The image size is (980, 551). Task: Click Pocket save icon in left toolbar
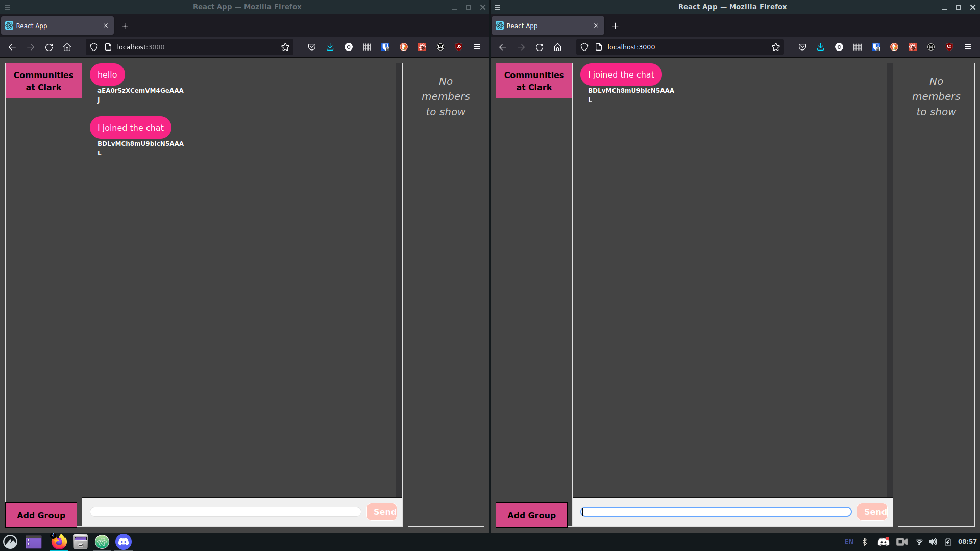click(312, 47)
